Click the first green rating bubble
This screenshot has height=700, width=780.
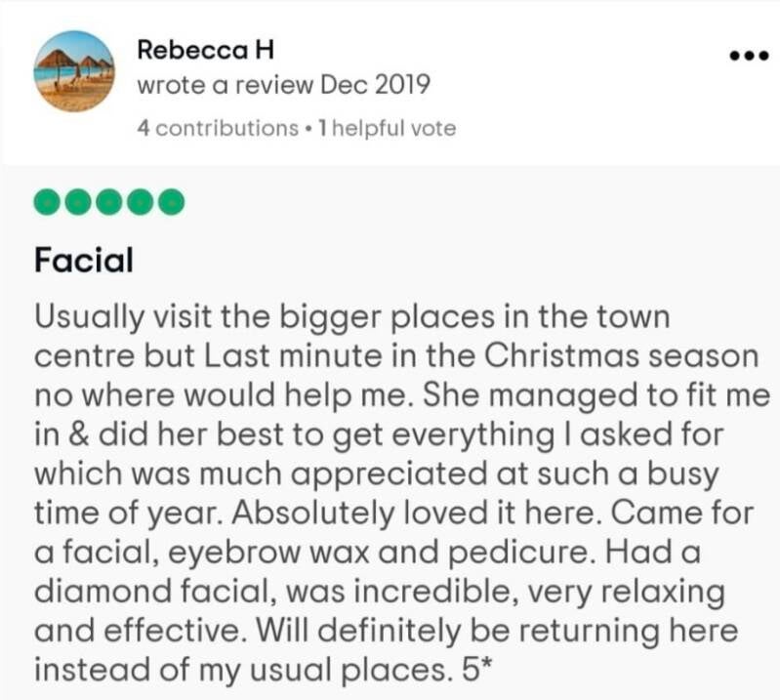tap(47, 201)
